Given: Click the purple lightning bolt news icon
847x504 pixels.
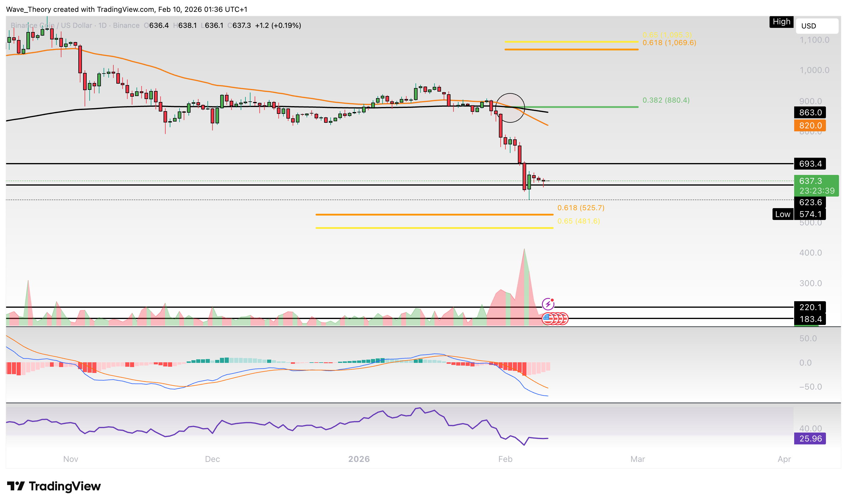Looking at the screenshot, I should [x=548, y=304].
